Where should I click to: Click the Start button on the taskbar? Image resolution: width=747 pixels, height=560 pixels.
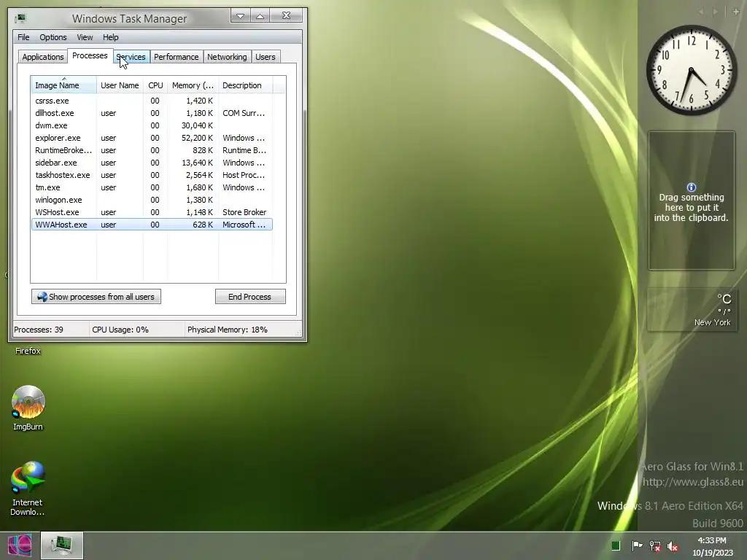pos(20,545)
